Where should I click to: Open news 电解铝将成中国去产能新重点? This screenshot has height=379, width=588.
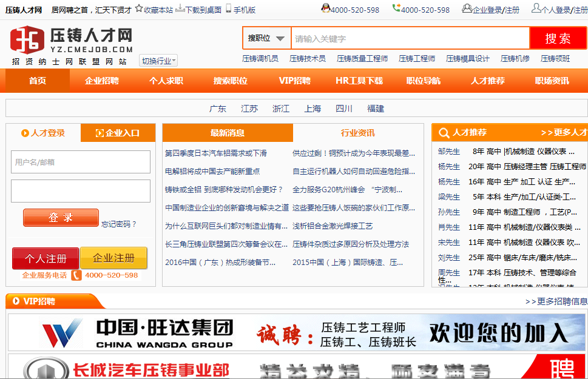coord(212,172)
